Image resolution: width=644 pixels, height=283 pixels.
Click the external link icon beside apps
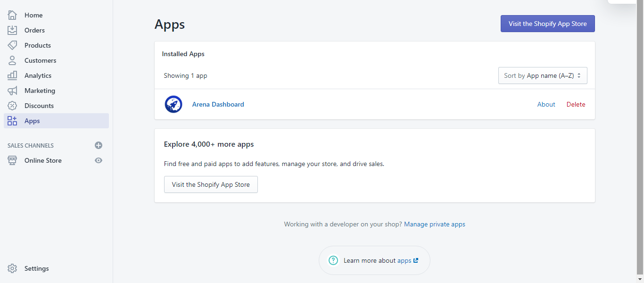416,260
